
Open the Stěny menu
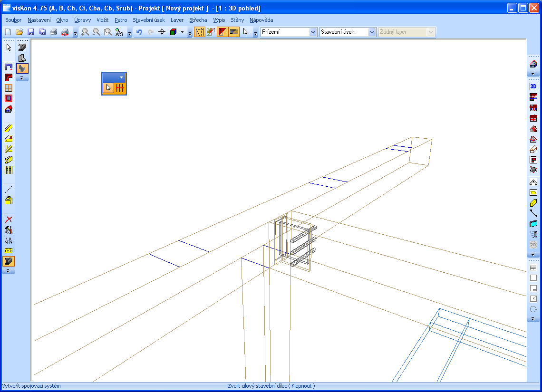237,20
